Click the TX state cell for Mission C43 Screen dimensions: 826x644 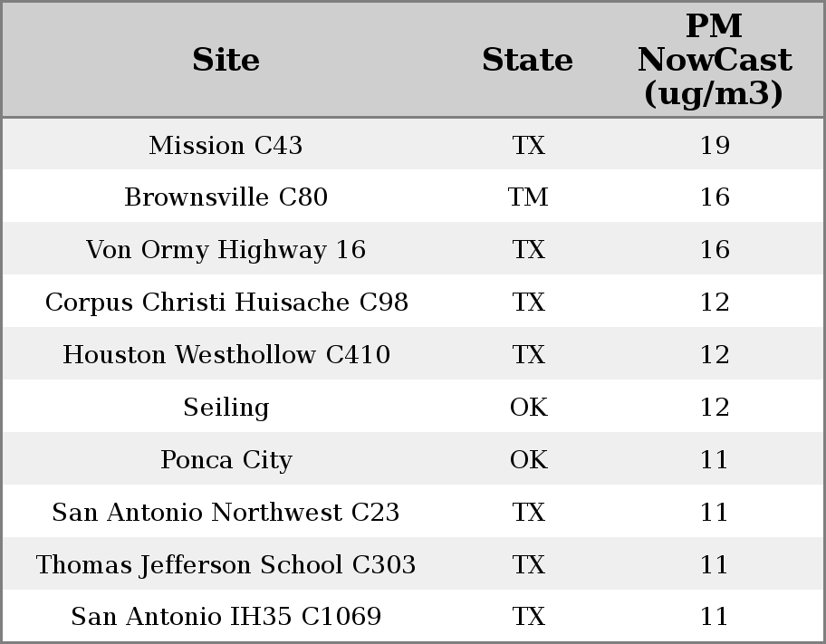[x=528, y=145]
